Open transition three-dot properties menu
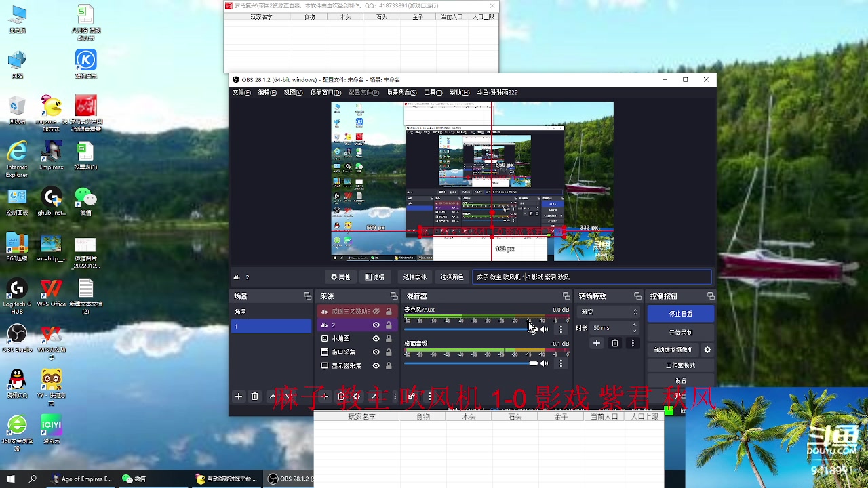868x488 pixels. point(633,344)
